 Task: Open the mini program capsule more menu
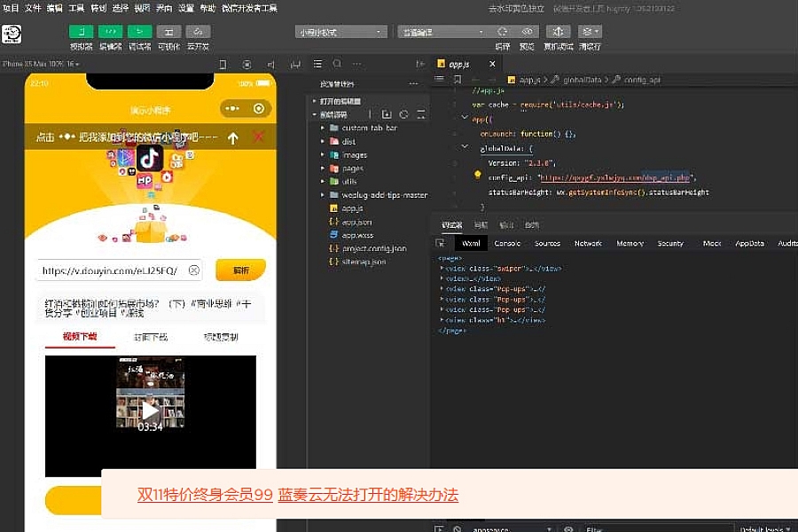[x=232, y=108]
